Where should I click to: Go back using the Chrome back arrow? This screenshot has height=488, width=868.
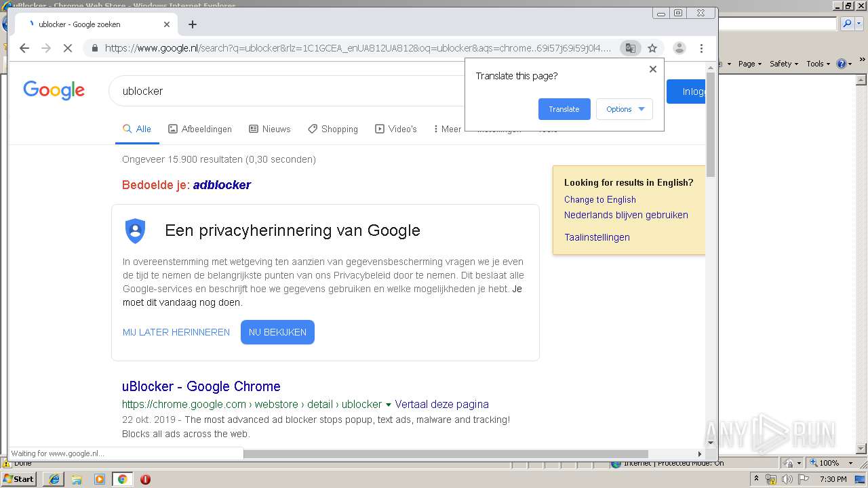[x=24, y=48]
